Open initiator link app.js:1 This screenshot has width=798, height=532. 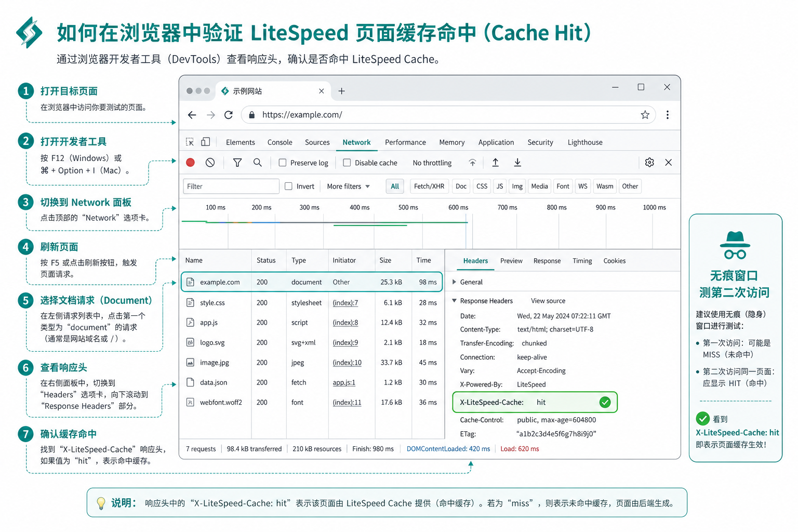344,382
